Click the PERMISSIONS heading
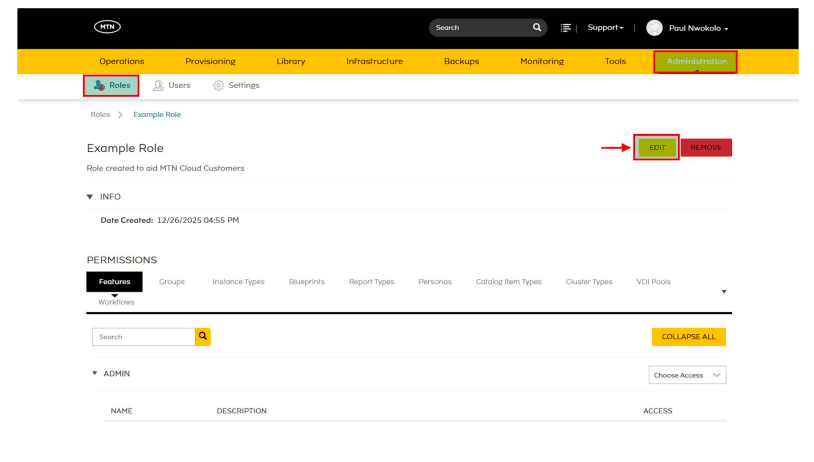The width and height of the screenshot is (814, 462). 122,260
